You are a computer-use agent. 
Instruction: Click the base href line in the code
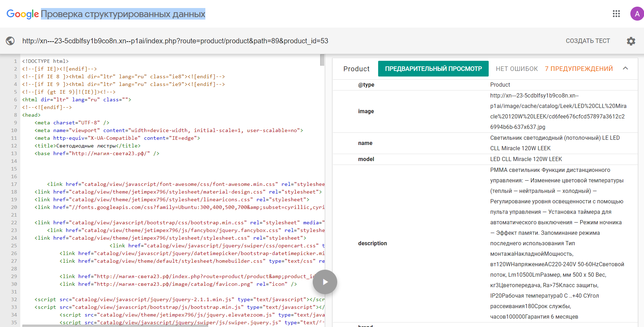point(97,153)
